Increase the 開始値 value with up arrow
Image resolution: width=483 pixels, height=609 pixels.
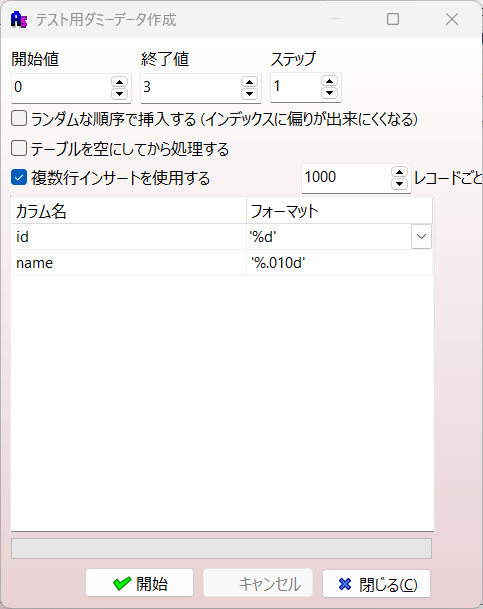point(120,82)
